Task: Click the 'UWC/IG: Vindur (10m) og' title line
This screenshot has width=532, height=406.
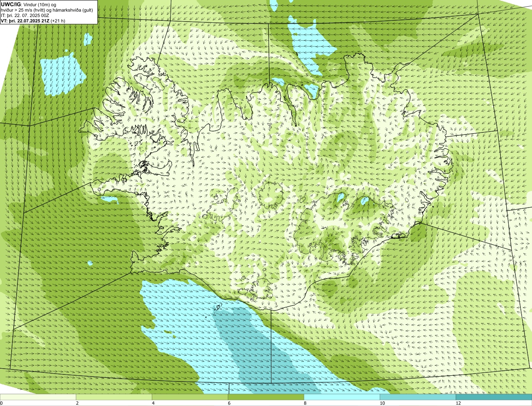Action: coord(28,4)
